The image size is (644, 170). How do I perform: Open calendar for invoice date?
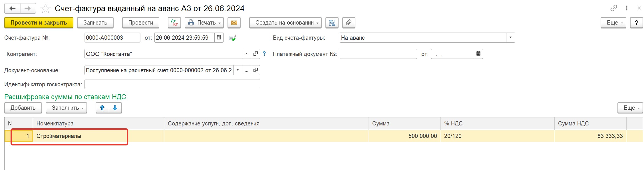point(219,37)
